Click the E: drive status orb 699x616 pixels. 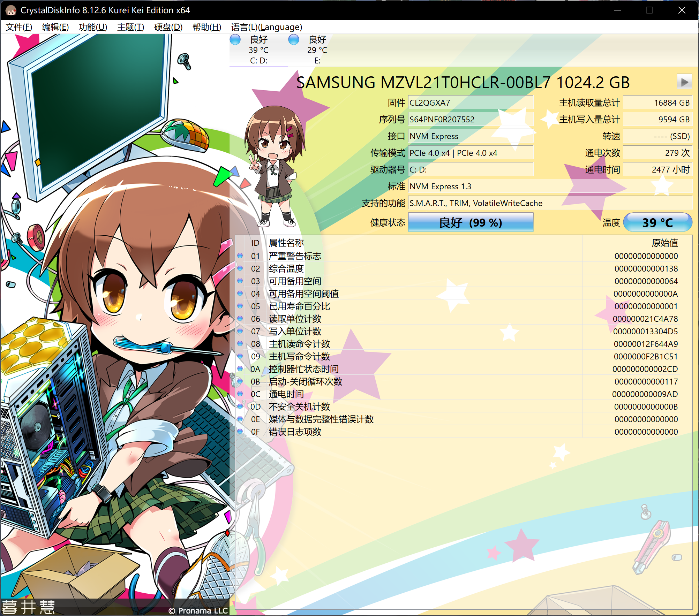click(294, 39)
